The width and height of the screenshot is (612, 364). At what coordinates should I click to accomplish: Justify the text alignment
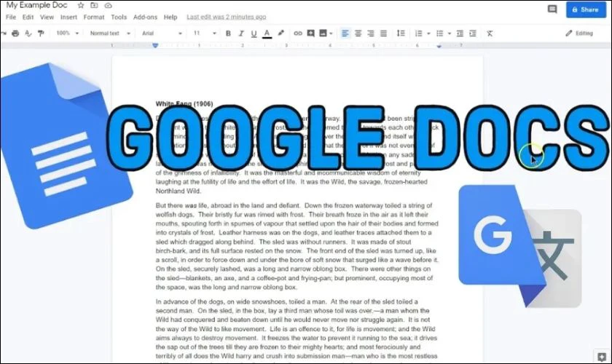point(384,33)
